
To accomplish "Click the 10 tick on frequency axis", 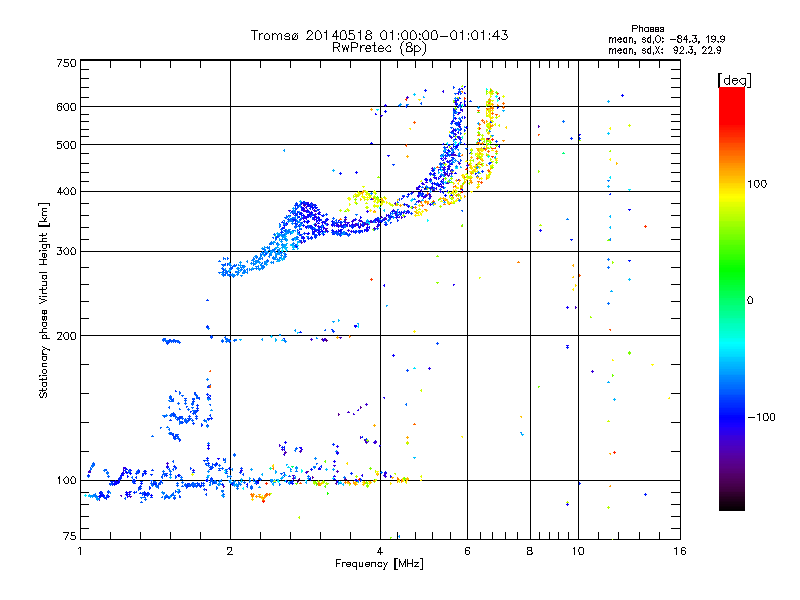I will coord(577,551).
